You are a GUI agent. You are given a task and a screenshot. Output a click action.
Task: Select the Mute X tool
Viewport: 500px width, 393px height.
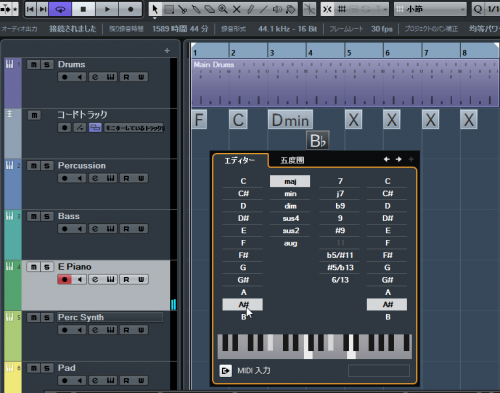[x=237, y=9]
